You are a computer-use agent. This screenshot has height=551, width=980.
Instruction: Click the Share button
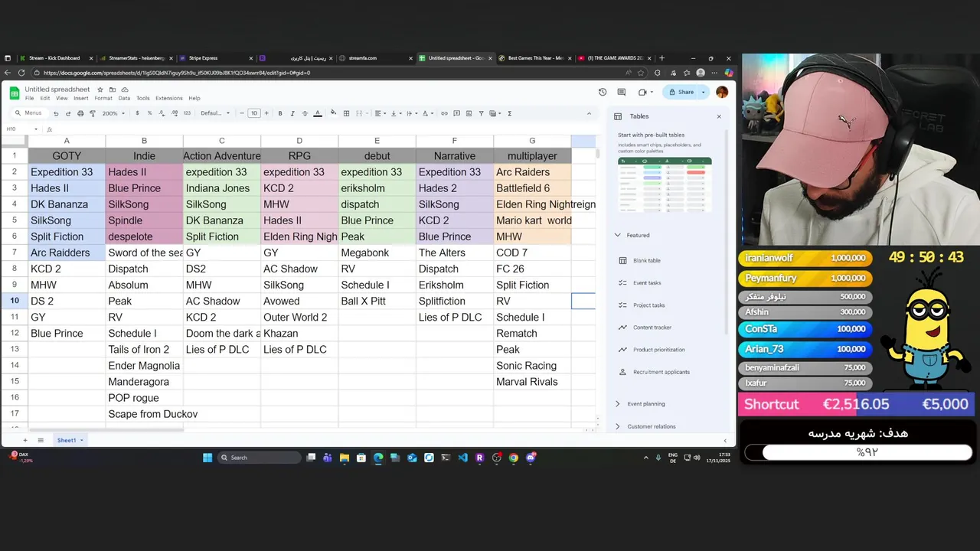point(681,92)
